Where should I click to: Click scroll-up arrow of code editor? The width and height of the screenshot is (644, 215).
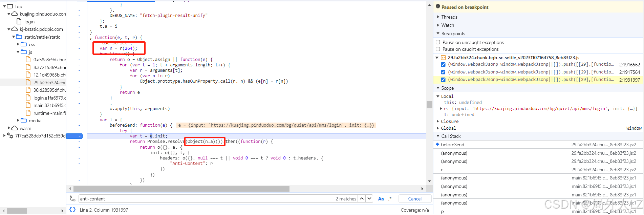(429, 5)
